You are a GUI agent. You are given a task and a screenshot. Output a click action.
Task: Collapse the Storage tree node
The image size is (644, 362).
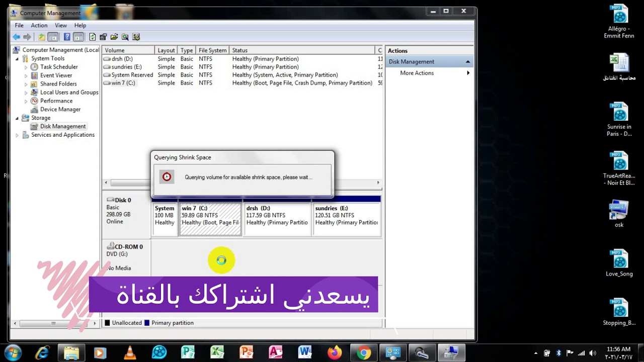click(17, 118)
